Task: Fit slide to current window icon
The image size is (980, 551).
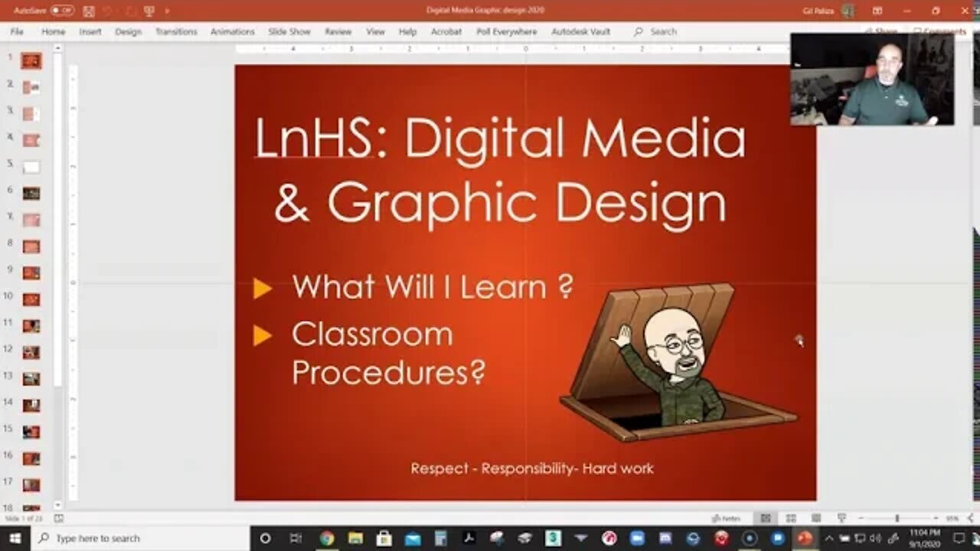Action: [x=971, y=518]
